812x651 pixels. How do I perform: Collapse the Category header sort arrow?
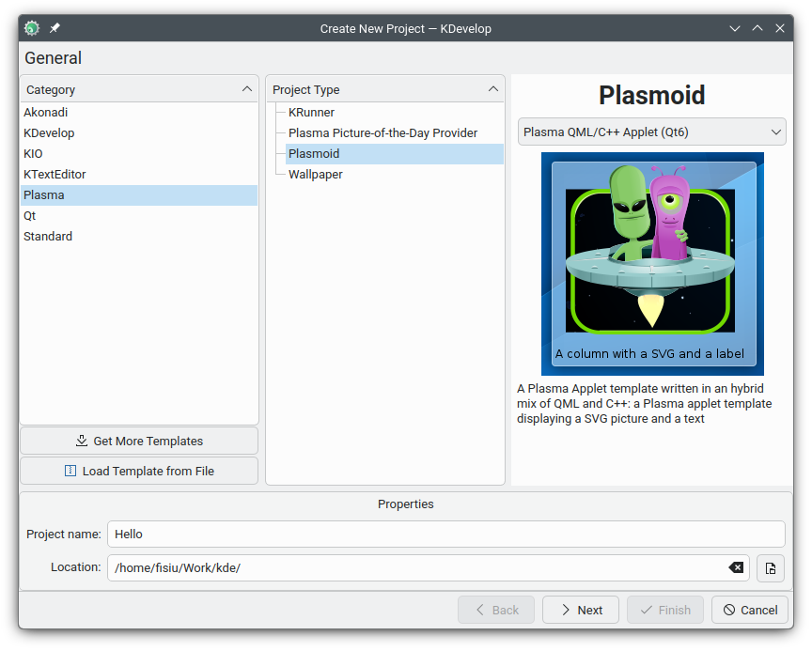247,89
